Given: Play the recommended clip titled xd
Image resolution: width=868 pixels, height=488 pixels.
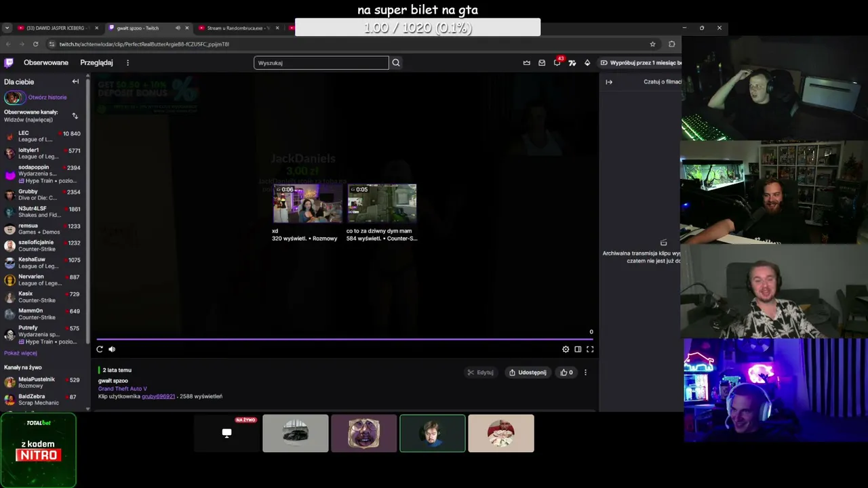Looking at the screenshot, I should [x=307, y=203].
